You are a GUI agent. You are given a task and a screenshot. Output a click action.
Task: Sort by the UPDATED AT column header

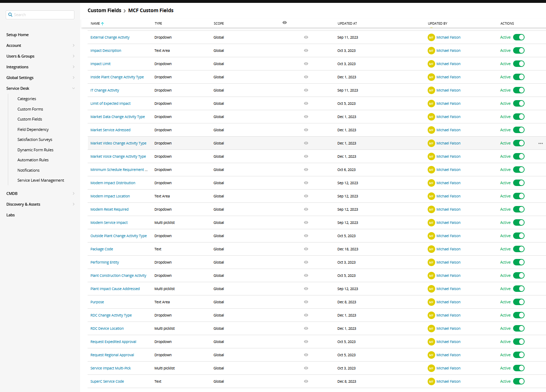(x=347, y=24)
